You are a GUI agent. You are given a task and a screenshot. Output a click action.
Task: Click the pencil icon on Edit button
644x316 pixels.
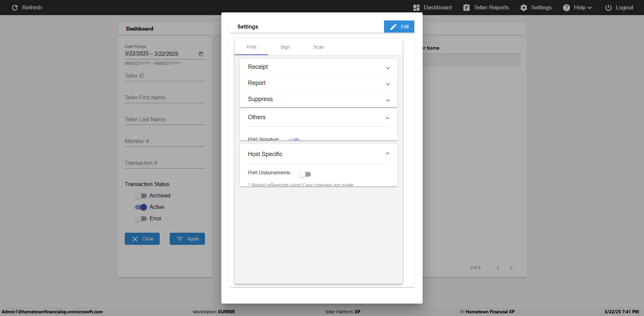pyautogui.click(x=393, y=27)
